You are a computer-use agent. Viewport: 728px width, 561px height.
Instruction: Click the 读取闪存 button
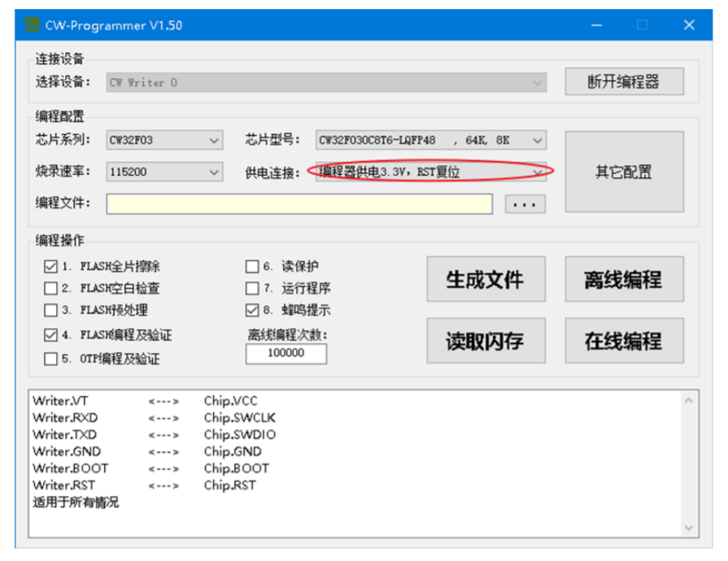[486, 341]
